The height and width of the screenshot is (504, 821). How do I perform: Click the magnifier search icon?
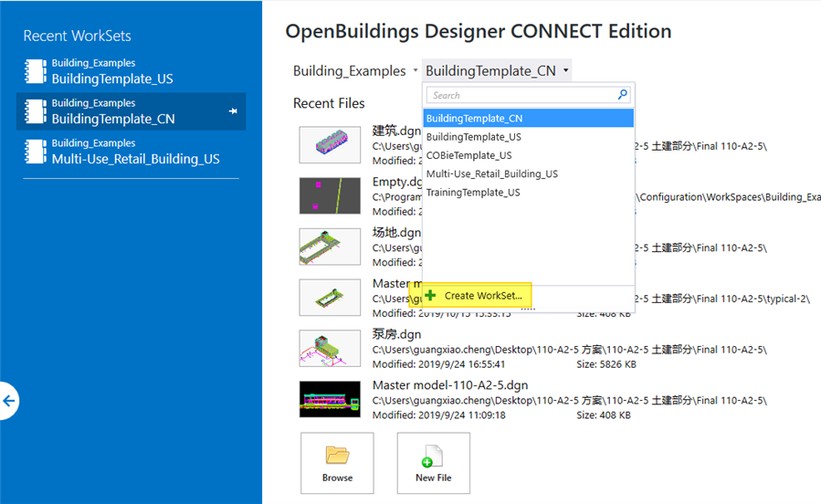click(x=623, y=95)
